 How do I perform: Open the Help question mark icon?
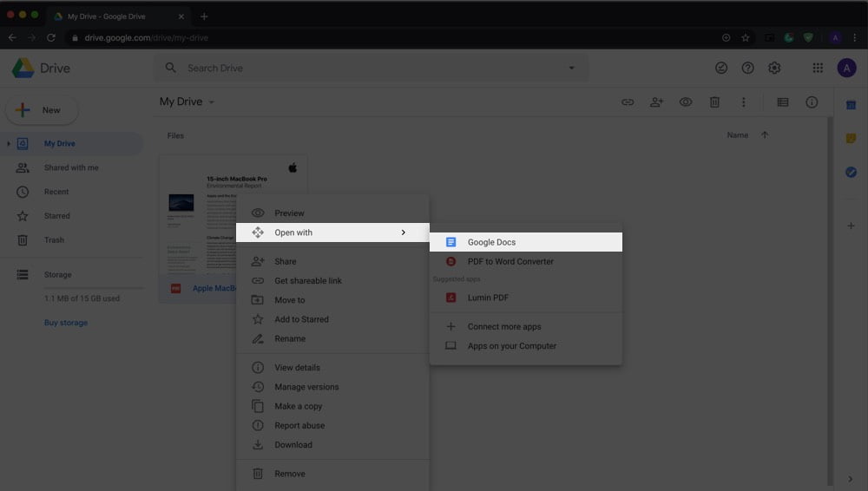coord(747,68)
